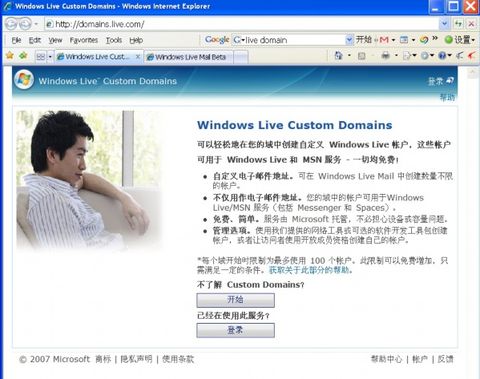Click the Google logo on the toolbar
Image resolution: width=480 pixels, height=379 pixels.
[217, 40]
